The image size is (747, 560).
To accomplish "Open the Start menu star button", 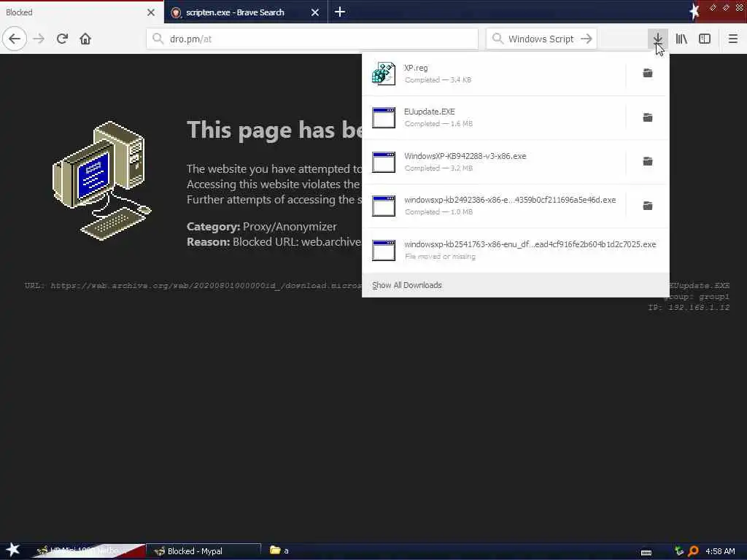I will point(13,550).
